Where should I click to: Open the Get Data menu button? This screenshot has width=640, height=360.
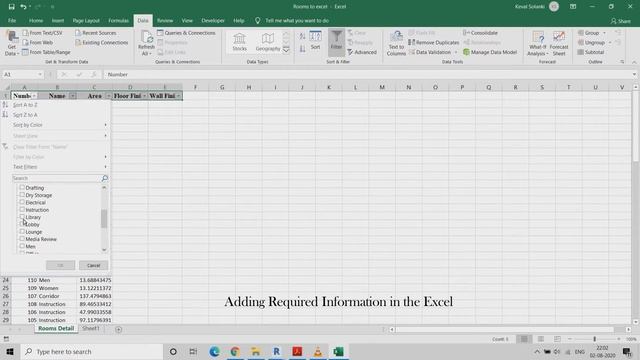11,43
